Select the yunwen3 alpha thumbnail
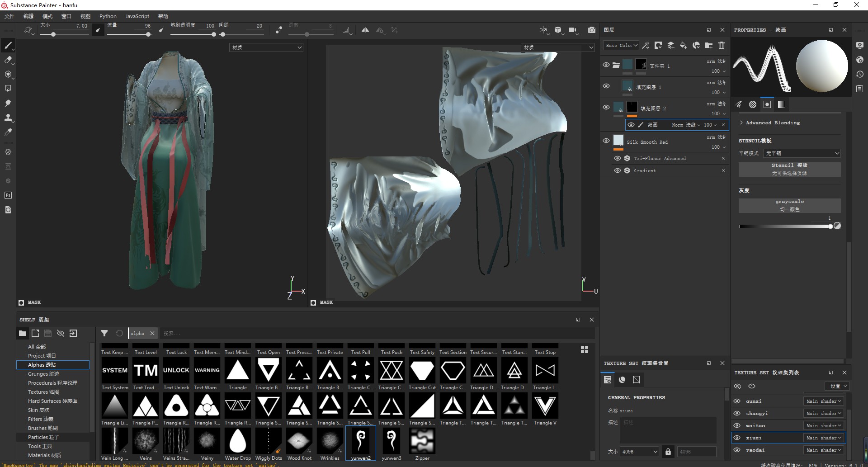This screenshot has height=467, width=868. click(x=392, y=441)
